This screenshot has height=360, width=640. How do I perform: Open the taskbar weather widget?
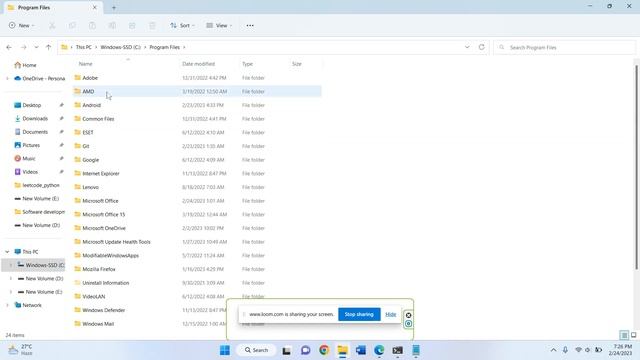tap(20, 350)
